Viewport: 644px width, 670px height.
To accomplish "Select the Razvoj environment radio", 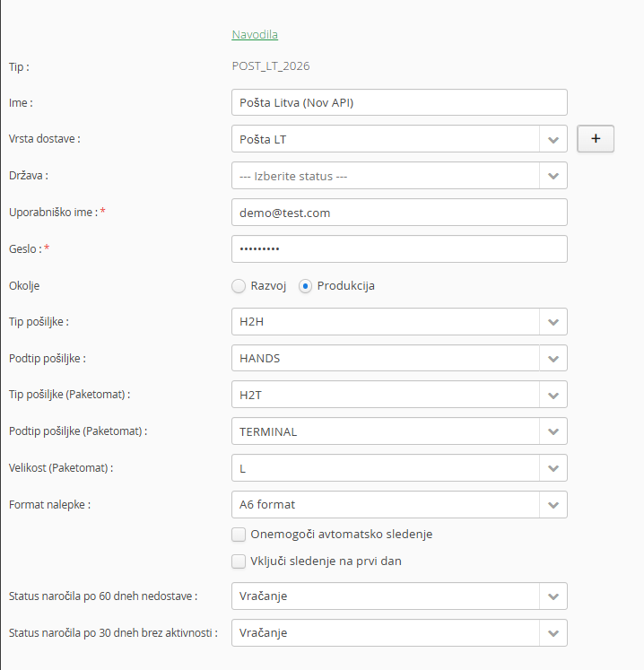I will pyautogui.click(x=239, y=286).
